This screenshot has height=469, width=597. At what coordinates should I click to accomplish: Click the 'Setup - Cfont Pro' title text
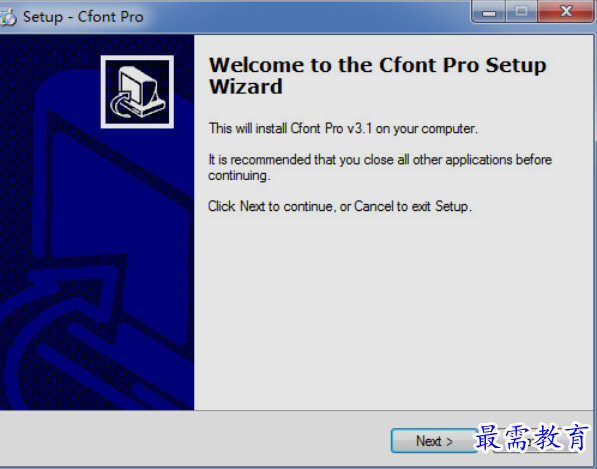coord(83,17)
